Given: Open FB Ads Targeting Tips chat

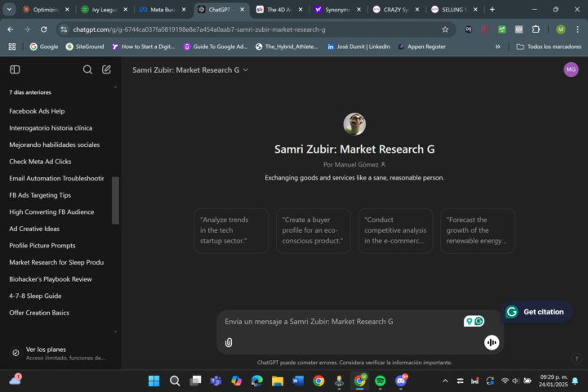Looking at the screenshot, I should 40,195.
